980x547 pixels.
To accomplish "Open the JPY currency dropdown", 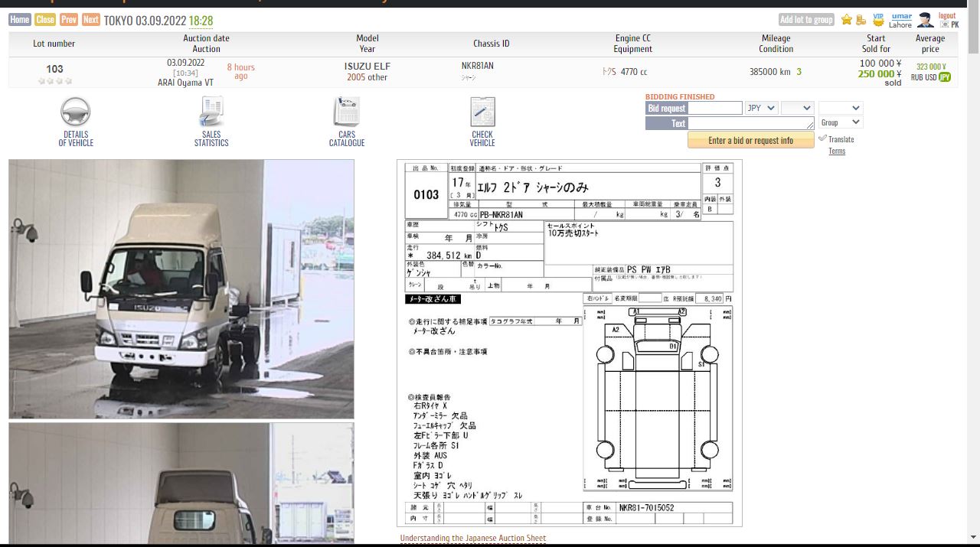I will coord(761,108).
